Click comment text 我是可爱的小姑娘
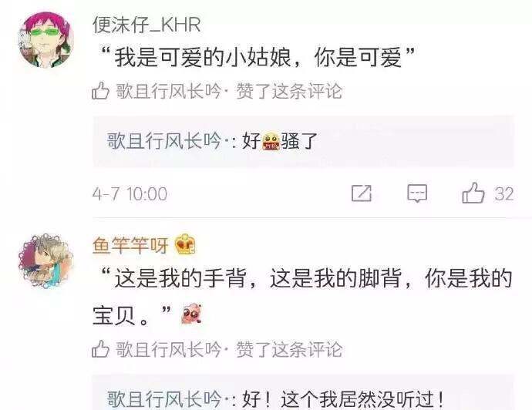 (x=203, y=57)
